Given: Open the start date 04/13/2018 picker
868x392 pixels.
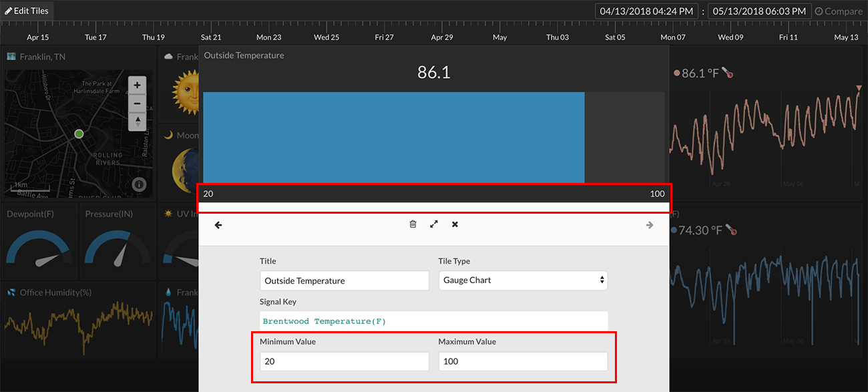Looking at the screenshot, I should [x=646, y=11].
